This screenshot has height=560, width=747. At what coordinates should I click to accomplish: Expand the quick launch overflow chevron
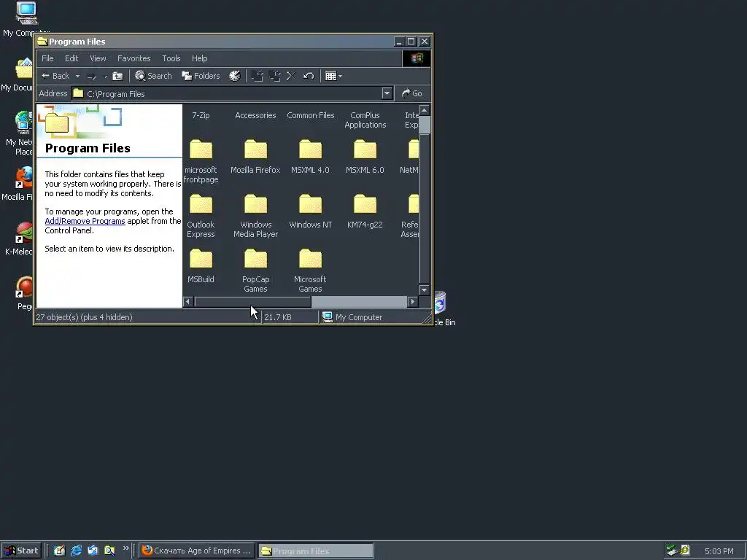125,548
